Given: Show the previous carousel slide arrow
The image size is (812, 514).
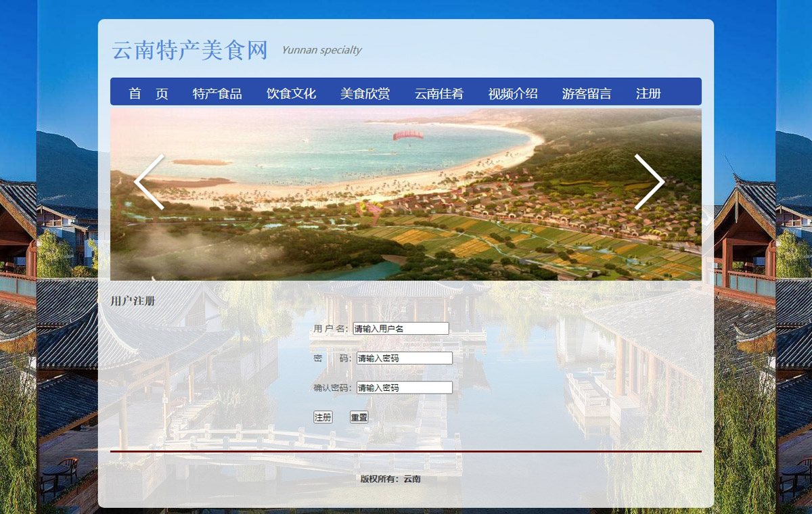Looking at the screenshot, I should click(x=149, y=182).
